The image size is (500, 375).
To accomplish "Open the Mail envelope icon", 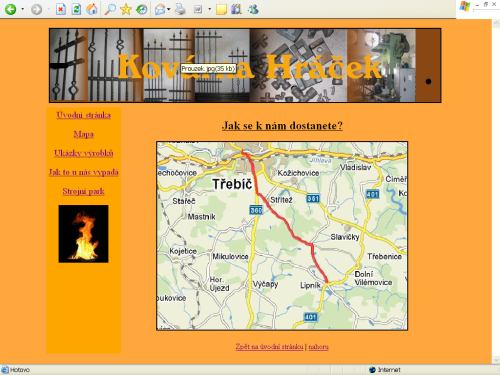I will [x=160, y=9].
